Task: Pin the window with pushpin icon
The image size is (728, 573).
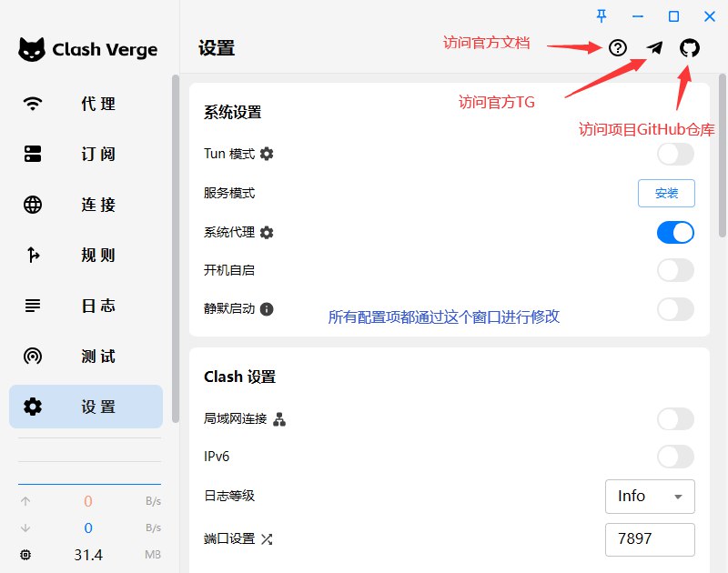Action: [x=602, y=16]
